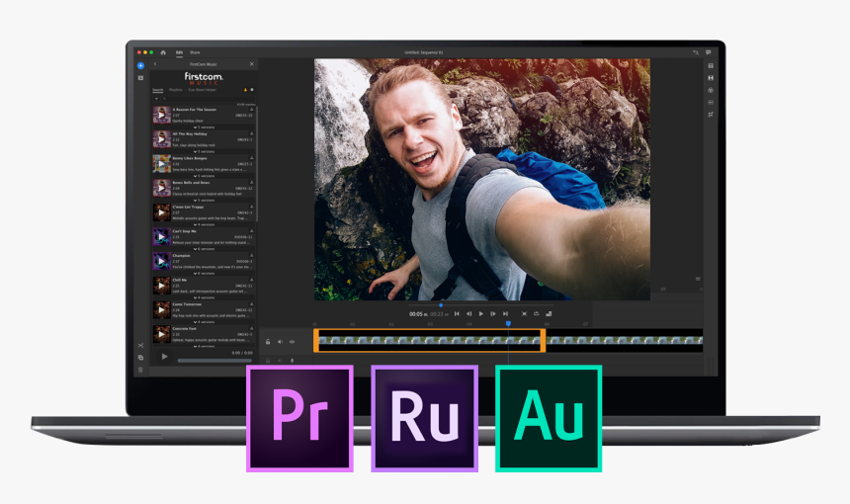Go back using the FirstCom Music panel arrow
The image size is (850, 504).
click(x=155, y=64)
